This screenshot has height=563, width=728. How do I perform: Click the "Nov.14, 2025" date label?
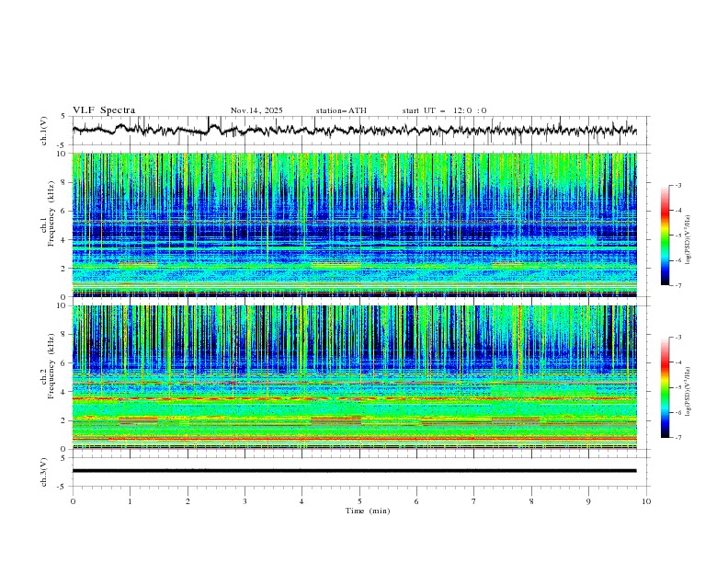(256, 110)
